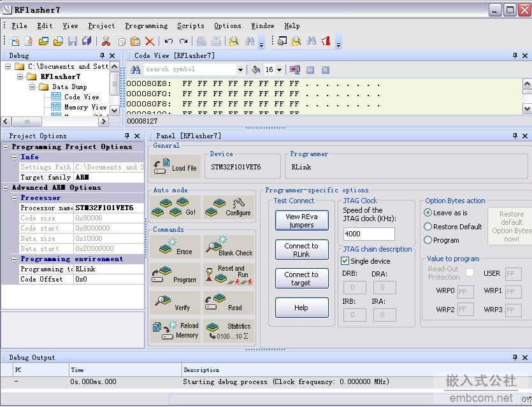Open the File menu
Screen dimensions: 532x407
[x=19, y=25]
